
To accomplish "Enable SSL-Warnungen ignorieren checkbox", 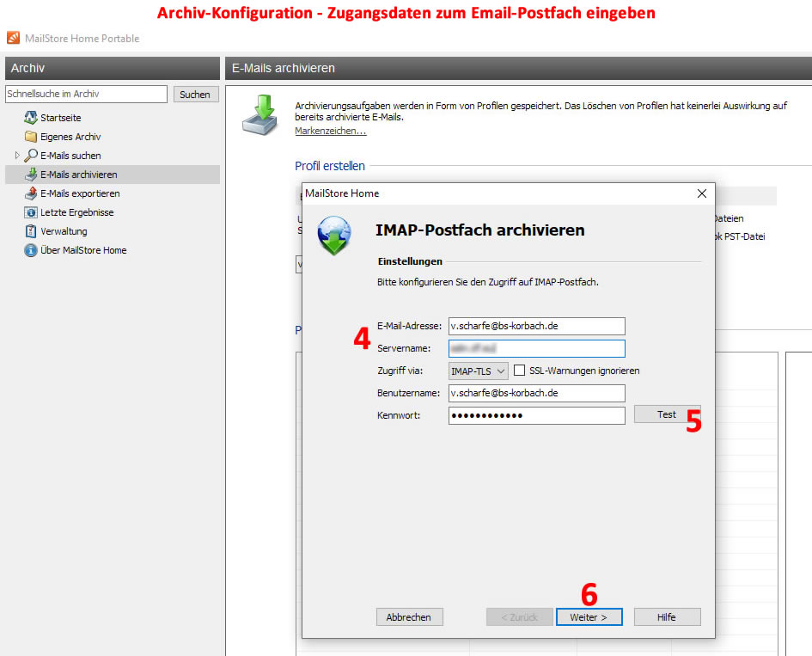I will pos(519,371).
